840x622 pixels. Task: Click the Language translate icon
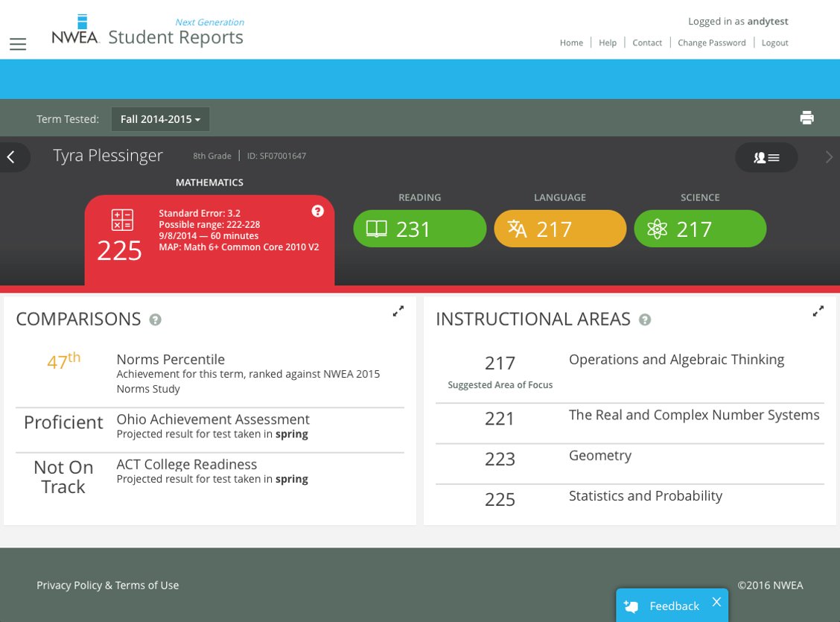pyautogui.click(x=517, y=229)
